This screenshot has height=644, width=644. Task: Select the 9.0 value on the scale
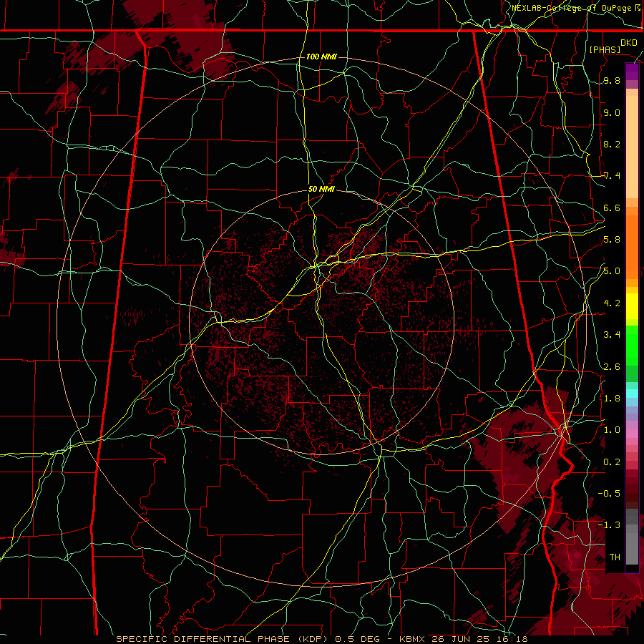pos(612,112)
